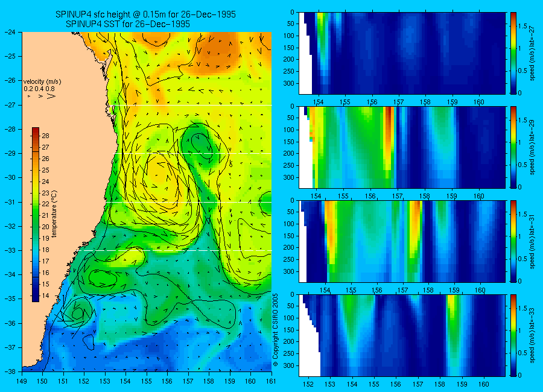Click the '-24' latitude tick label
This screenshot has height=392, width=543.
pyautogui.click(x=10, y=32)
